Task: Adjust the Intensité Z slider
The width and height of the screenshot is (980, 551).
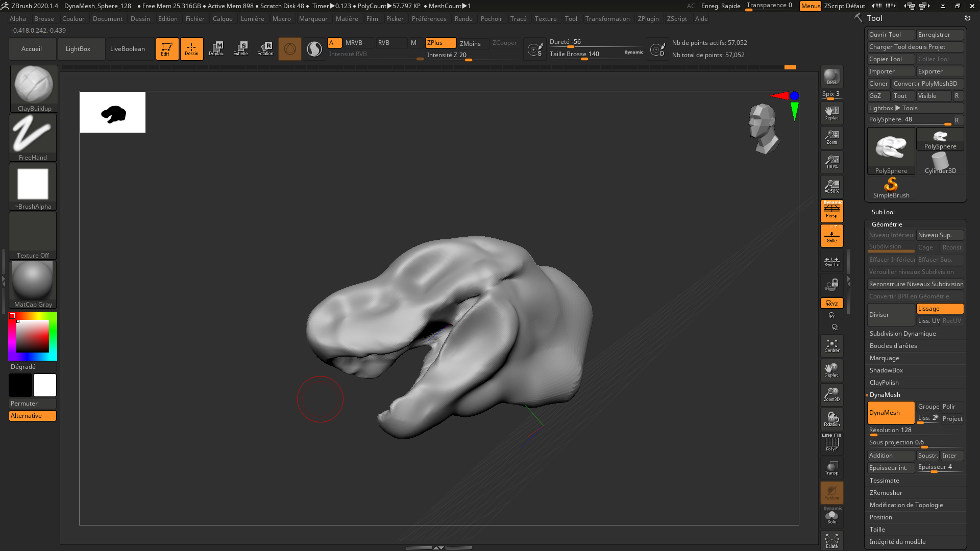Action: 473,56
